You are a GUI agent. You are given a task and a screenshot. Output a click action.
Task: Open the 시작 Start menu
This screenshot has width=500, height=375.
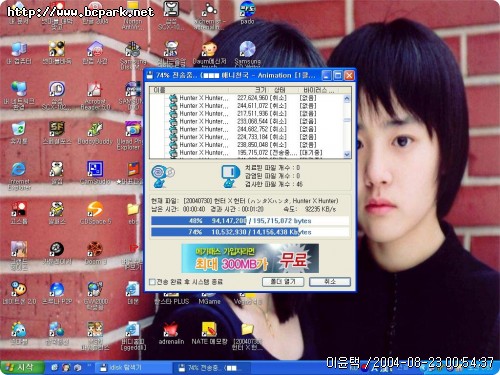(22, 368)
